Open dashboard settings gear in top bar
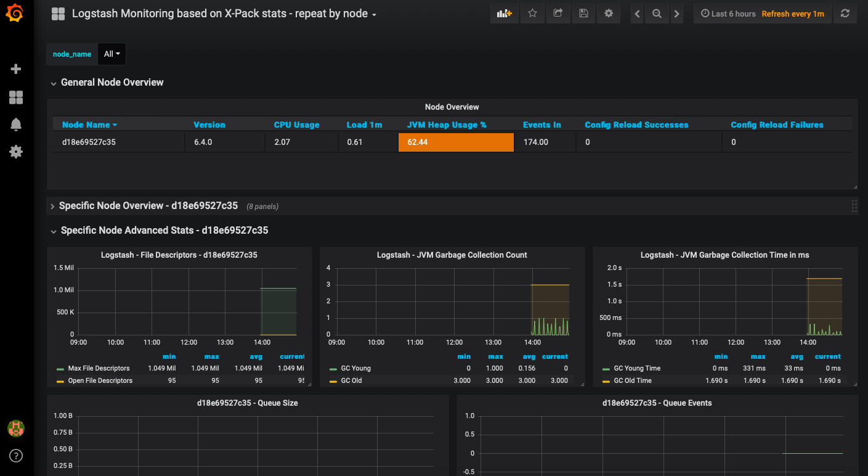Screen dimensions: 868x476 click(609, 14)
